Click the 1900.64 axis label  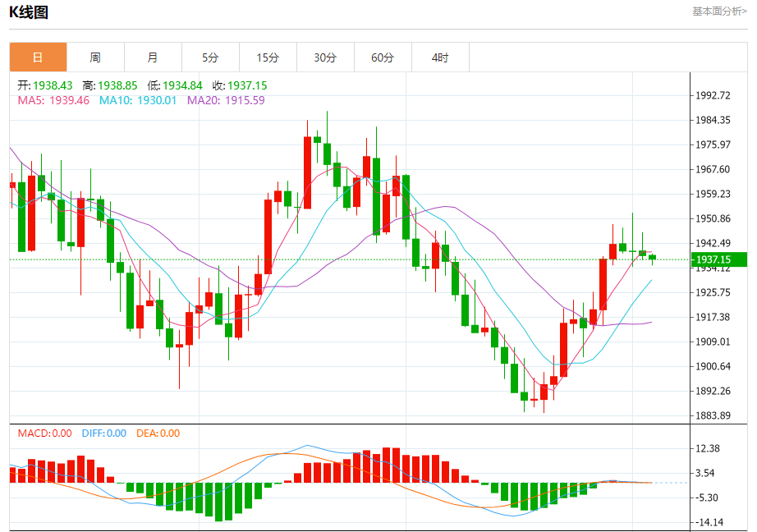(x=713, y=366)
